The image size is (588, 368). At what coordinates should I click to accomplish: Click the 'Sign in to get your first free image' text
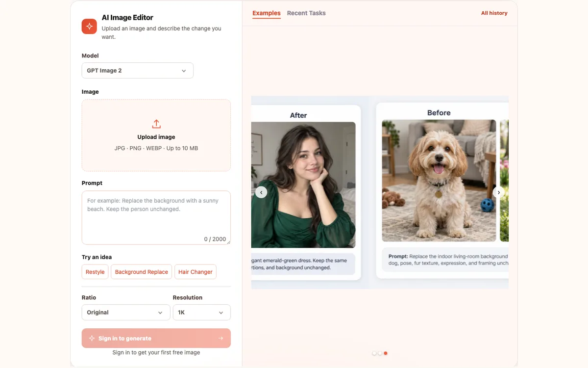(156, 352)
